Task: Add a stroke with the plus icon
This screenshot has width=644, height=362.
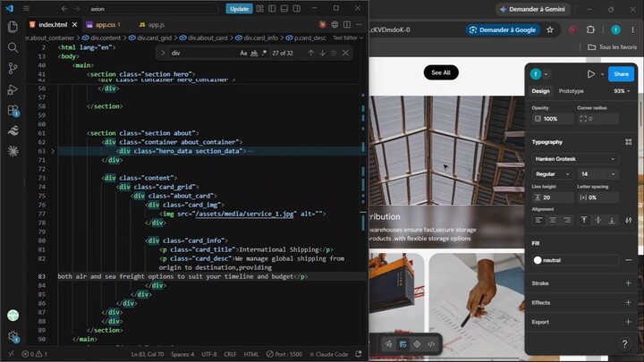Action: (x=629, y=283)
